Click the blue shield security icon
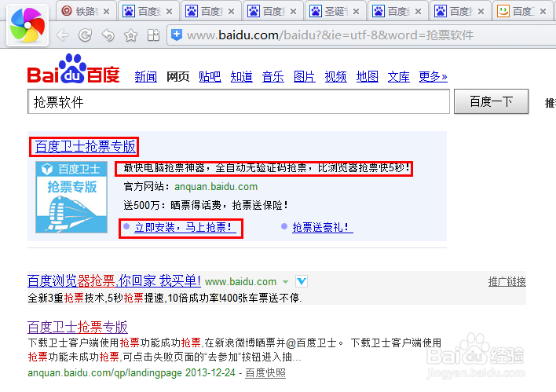Screen dimensions: 556x392 coord(177,35)
